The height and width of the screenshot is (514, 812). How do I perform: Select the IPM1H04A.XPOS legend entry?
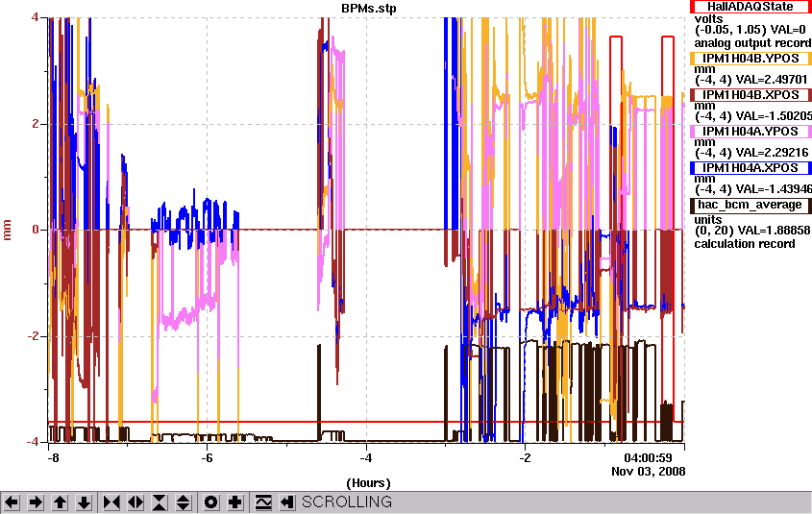750,168
